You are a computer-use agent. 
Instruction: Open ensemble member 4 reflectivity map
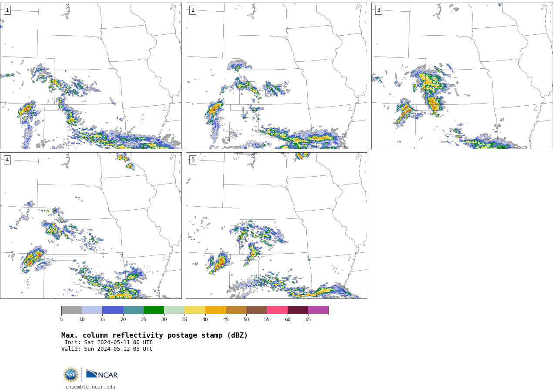pos(91,225)
